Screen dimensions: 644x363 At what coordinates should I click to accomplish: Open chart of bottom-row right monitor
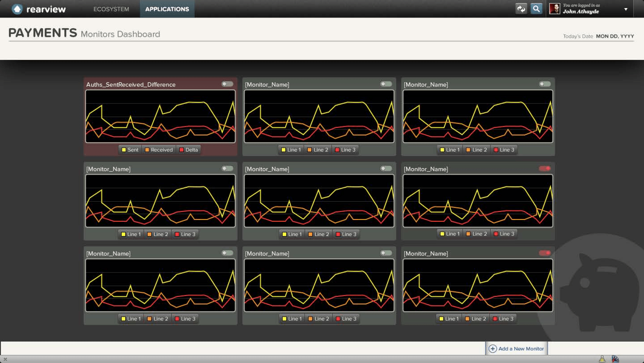point(478,285)
